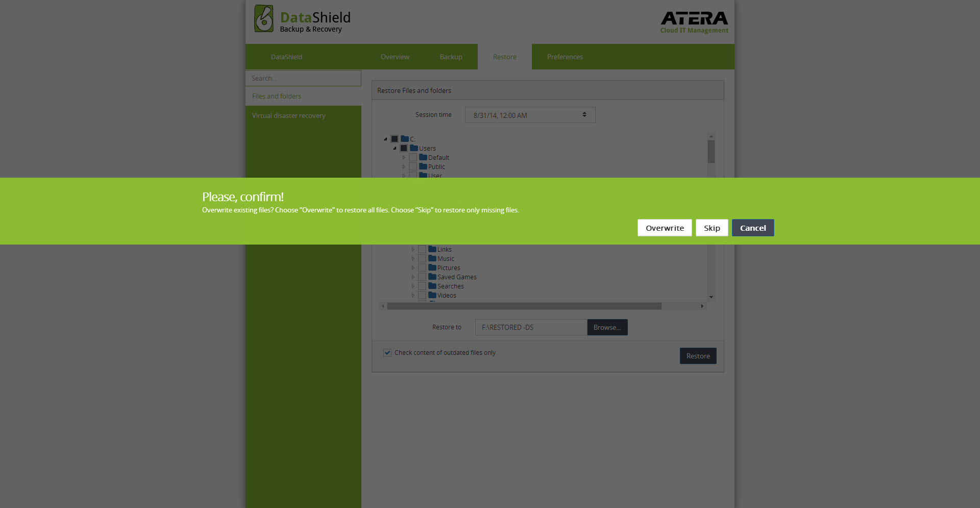Click the Music folder icon

[432, 258]
